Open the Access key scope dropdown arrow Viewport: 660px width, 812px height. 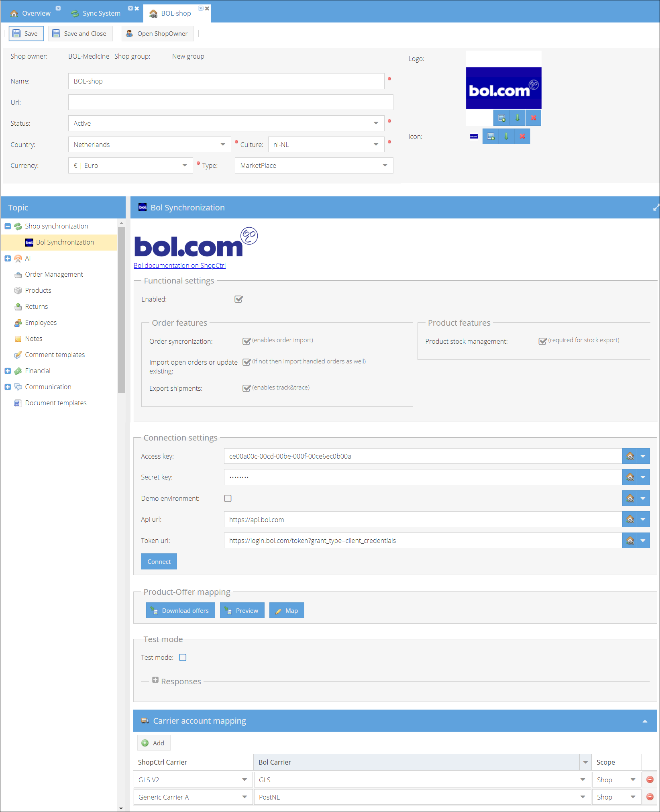tap(643, 456)
